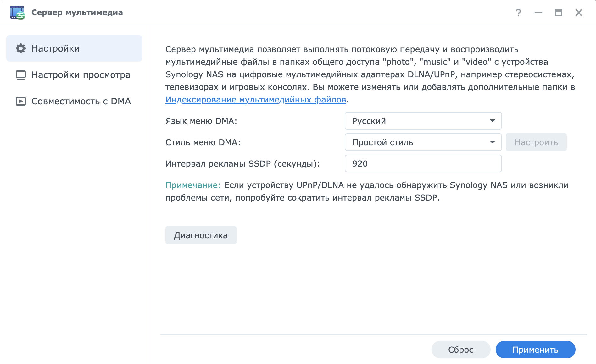The height and width of the screenshot is (364, 596).
Task: Click the arrow on the Русский language dropdown
Action: [x=492, y=121]
